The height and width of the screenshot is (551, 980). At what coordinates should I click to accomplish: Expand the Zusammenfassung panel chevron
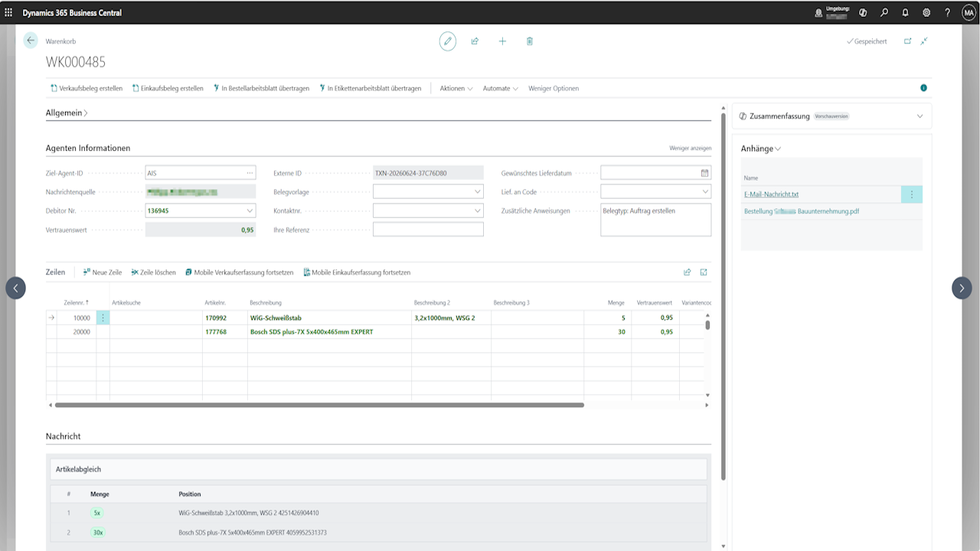[920, 116]
